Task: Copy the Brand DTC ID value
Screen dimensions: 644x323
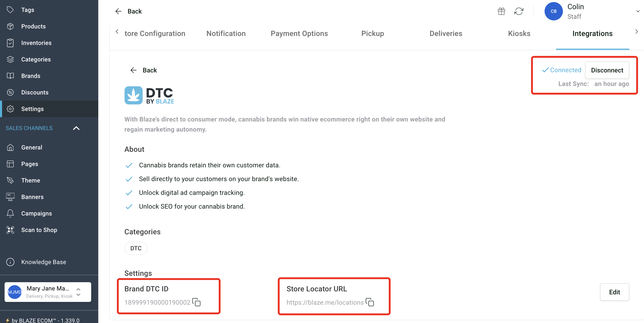Action: click(x=197, y=302)
